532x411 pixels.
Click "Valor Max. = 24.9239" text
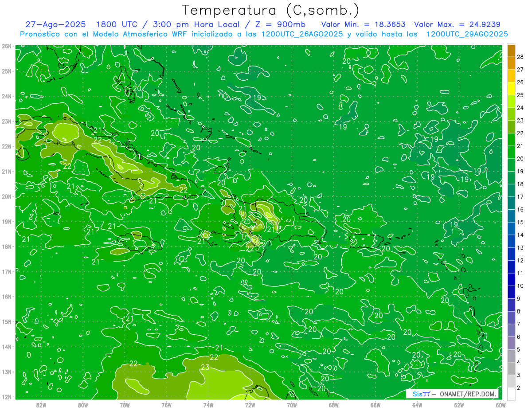(458, 24)
